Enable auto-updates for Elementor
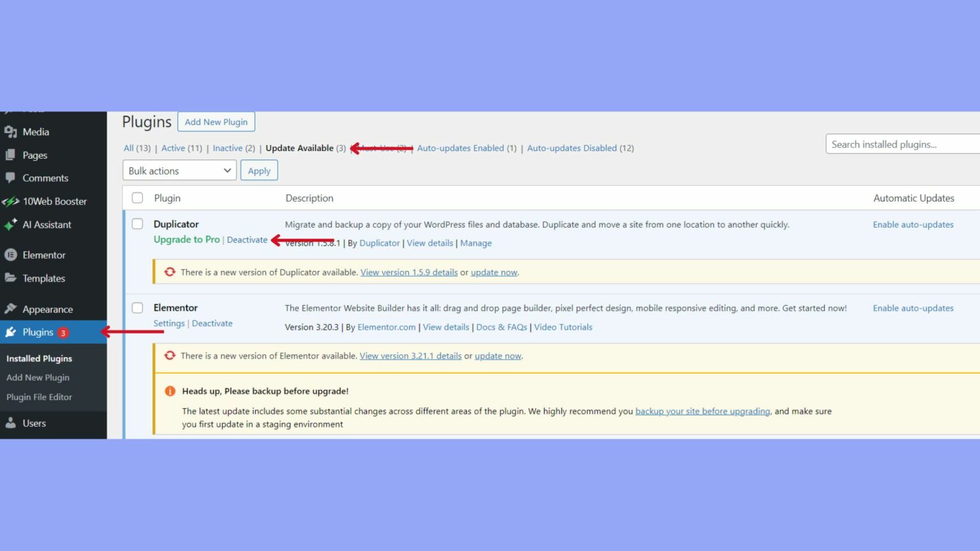The height and width of the screenshot is (551, 980). tap(913, 307)
